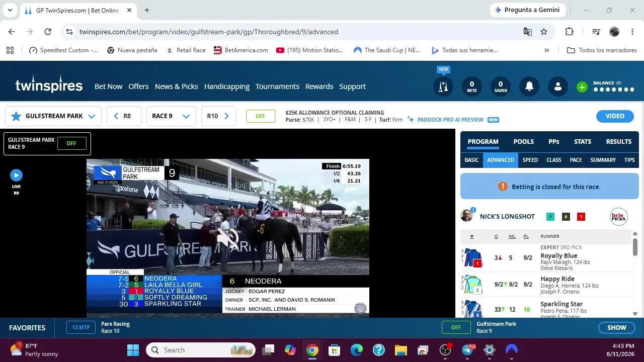Open the notifications bell
644x362 pixels.
click(529, 86)
